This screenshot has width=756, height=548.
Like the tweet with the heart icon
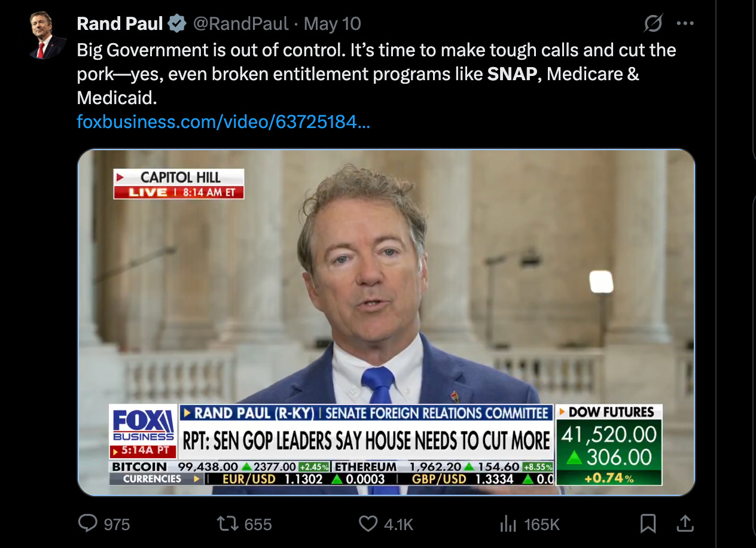click(368, 524)
